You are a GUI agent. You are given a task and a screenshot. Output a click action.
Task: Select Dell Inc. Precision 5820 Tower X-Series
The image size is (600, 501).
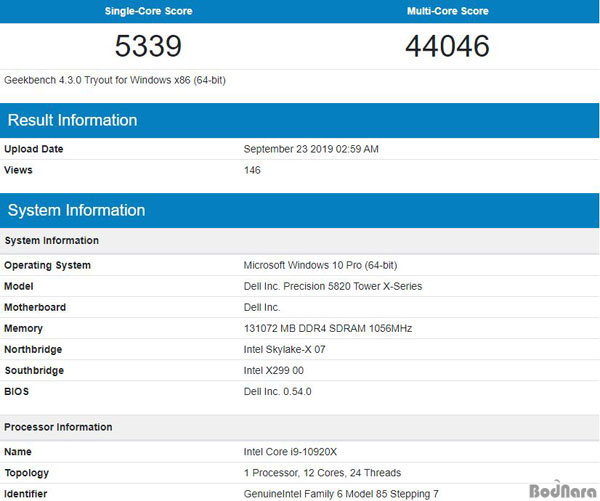333,286
